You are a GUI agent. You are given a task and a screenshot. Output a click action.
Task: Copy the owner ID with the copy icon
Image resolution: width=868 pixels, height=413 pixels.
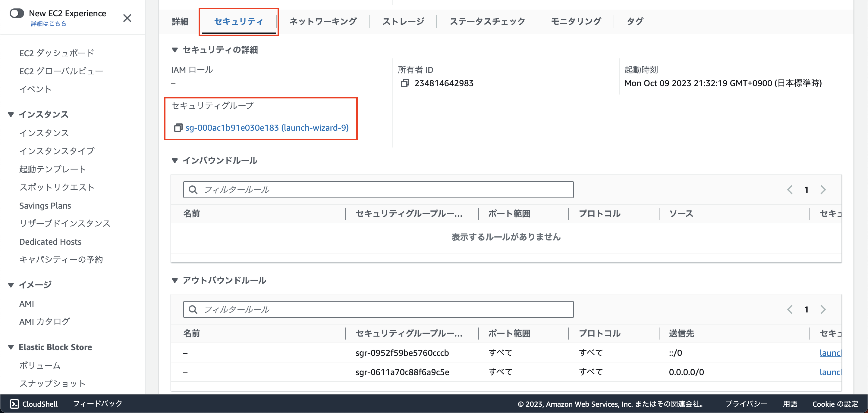click(x=405, y=83)
